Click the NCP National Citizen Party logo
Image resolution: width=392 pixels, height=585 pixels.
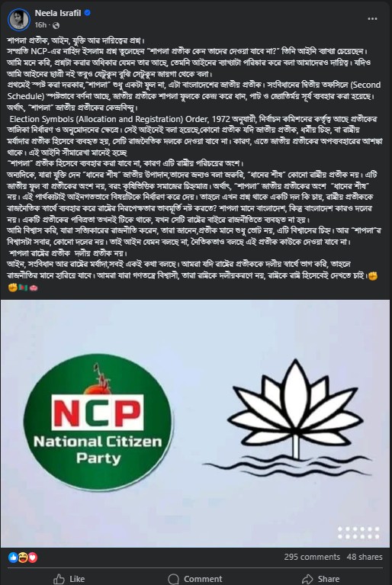tap(98, 422)
